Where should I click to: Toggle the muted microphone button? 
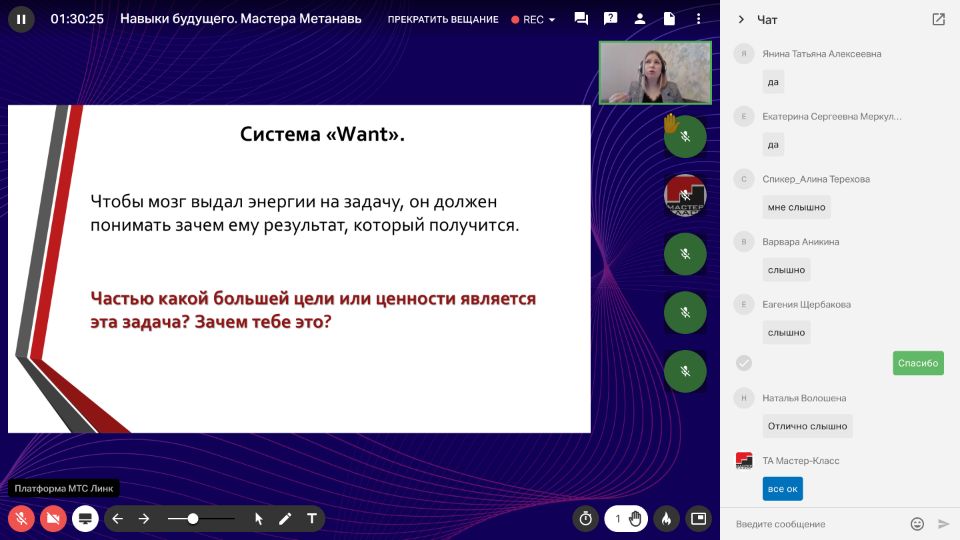21,519
